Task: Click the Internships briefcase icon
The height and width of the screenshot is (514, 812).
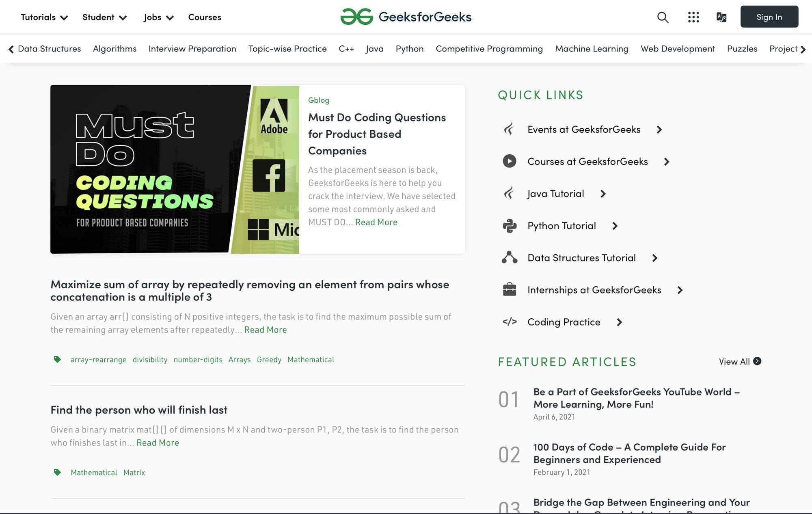Action: [x=509, y=289]
